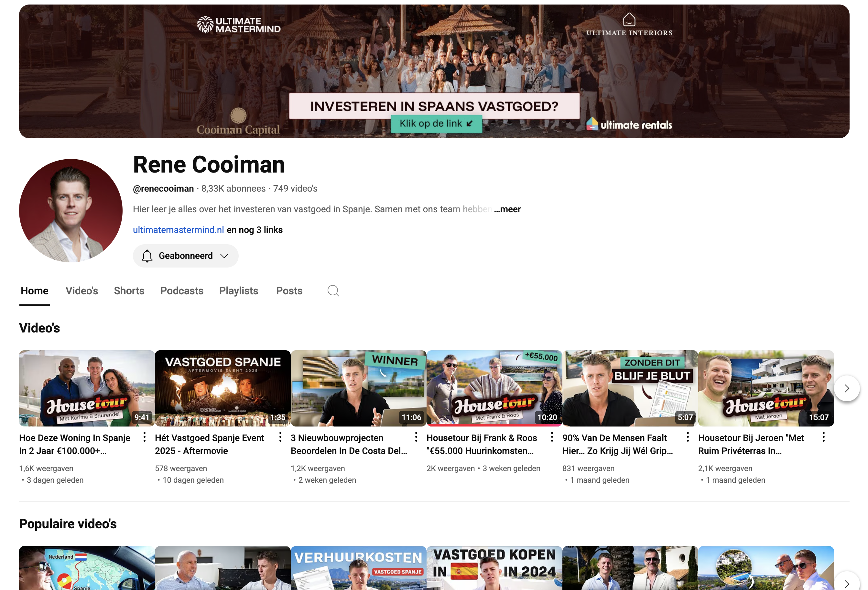Go to the Podcasts tab
The width and height of the screenshot is (868, 590).
coord(181,291)
